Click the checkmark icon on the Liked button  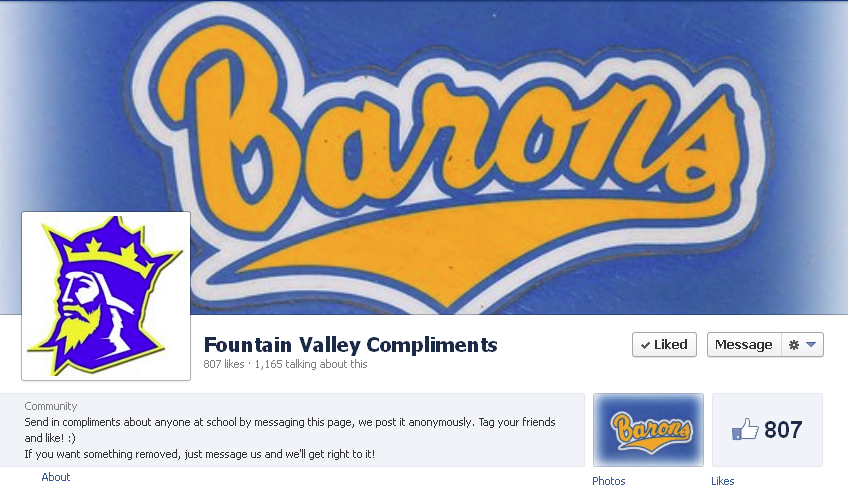645,345
